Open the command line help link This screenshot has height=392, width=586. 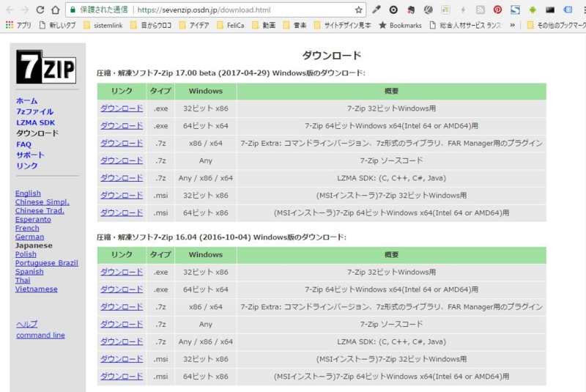point(40,335)
